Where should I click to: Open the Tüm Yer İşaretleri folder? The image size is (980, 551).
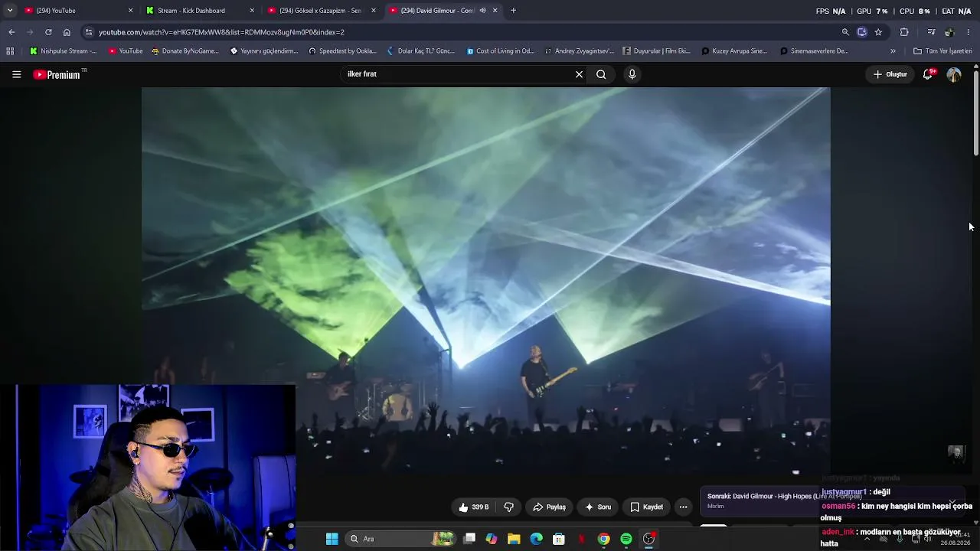click(942, 51)
